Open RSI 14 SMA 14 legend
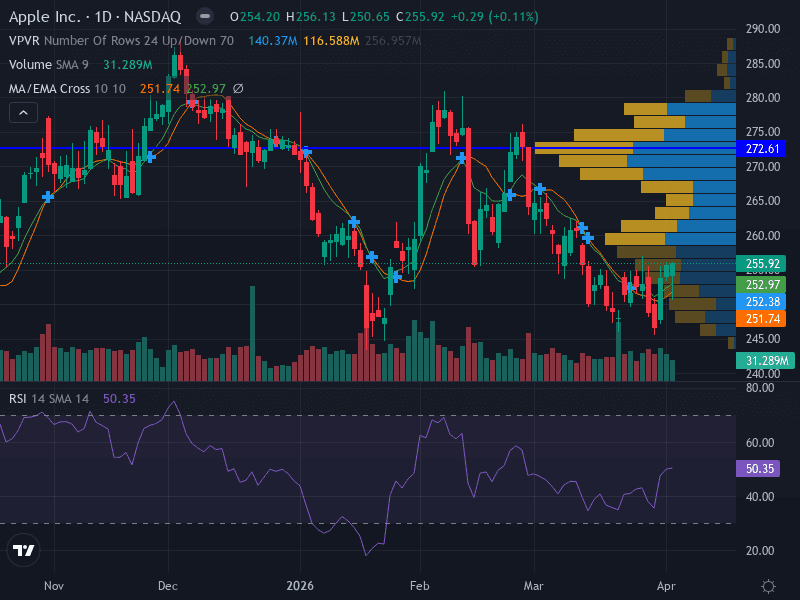800x600 pixels. click(x=48, y=398)
